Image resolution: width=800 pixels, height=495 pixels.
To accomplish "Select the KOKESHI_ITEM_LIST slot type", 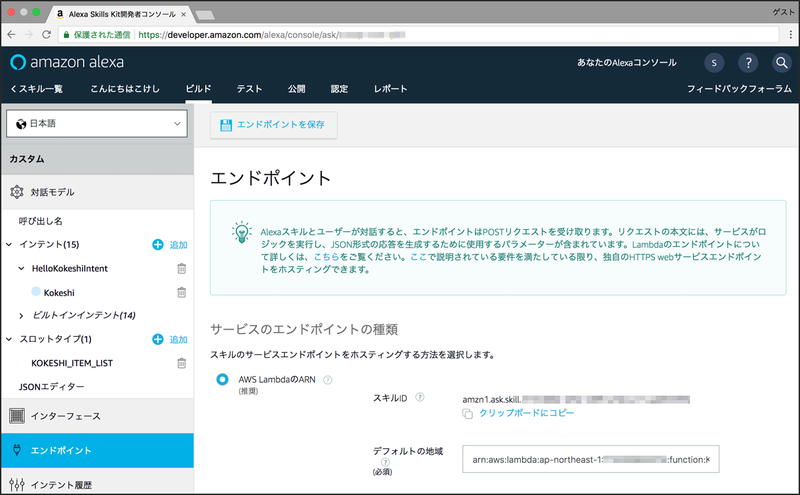I will click(72, 363).
